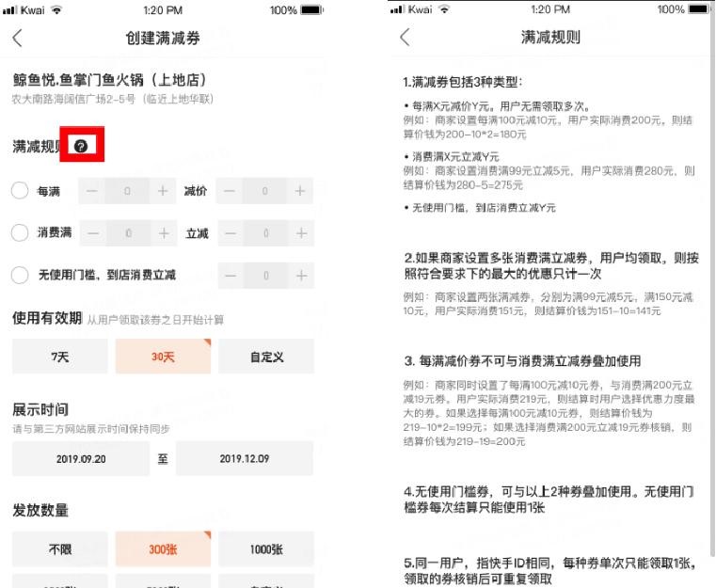Open the start date 2019.09.20 picker

(x=81, y=459)
